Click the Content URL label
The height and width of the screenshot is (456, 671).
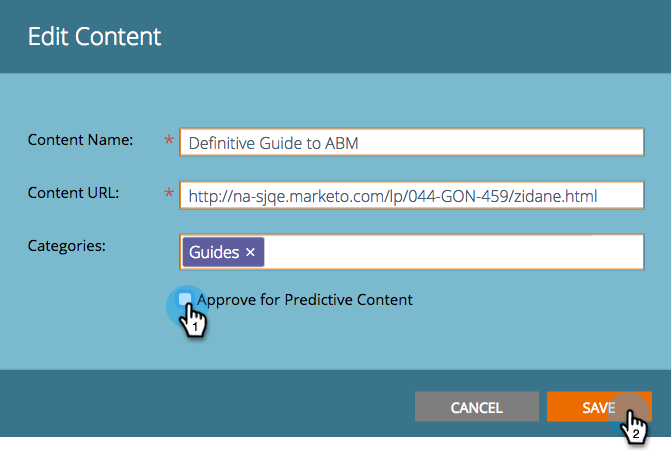[74, 192]
